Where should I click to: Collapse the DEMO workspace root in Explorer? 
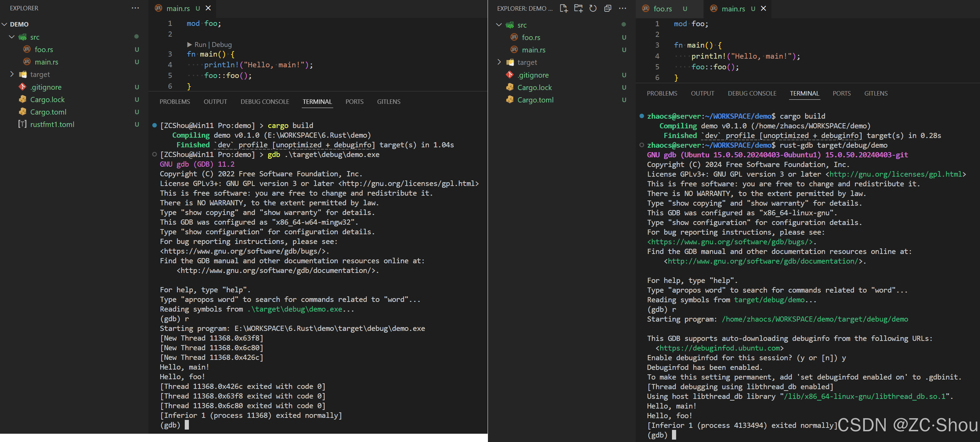click(4, 24)
